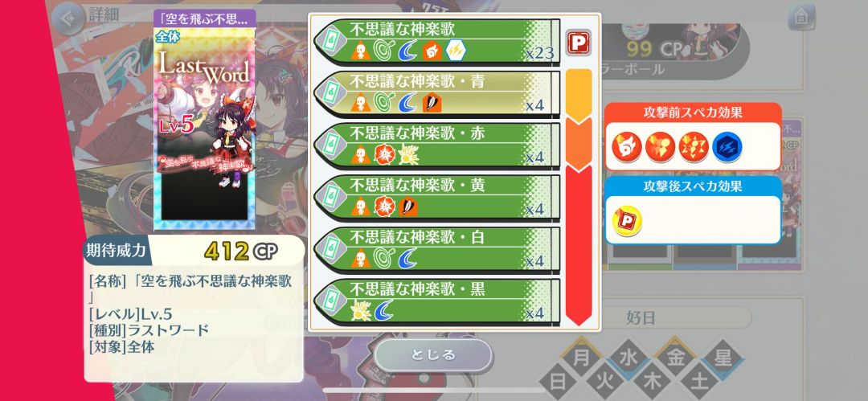Tap the yellow top segment of power gauge
The width and height of the screenshot is (868, 401).
[x=579, y=94]
